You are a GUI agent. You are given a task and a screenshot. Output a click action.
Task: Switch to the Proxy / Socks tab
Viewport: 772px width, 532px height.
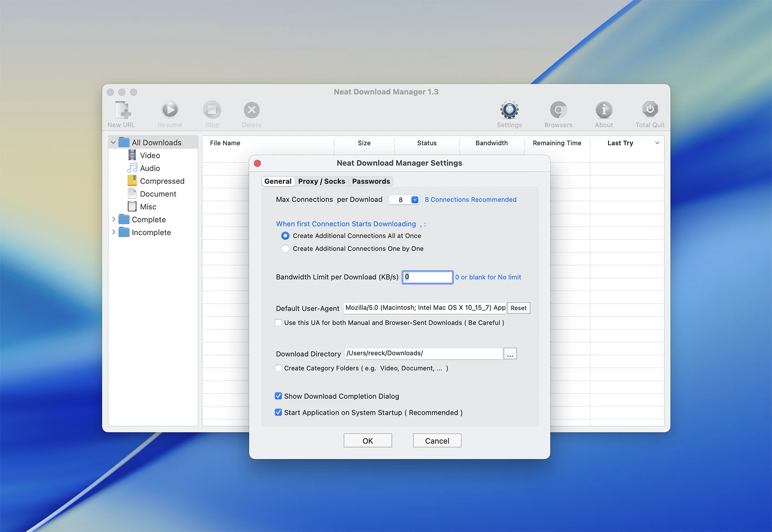[322, 182]
